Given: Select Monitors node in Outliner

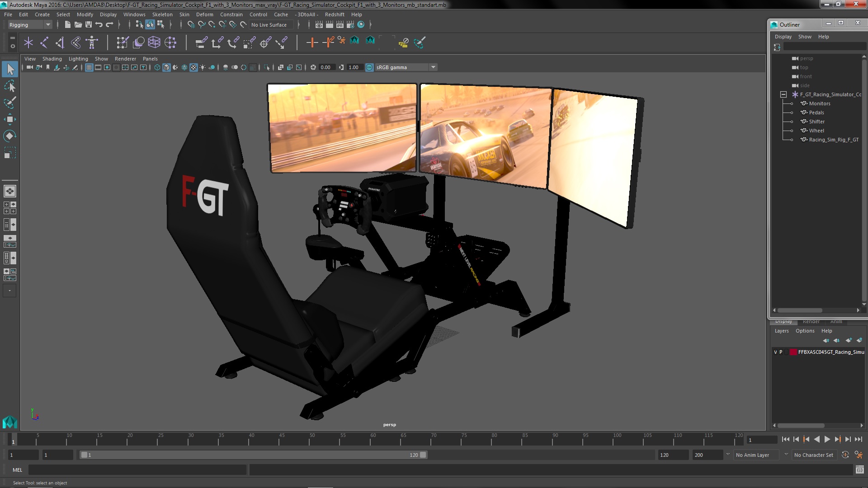Looking at the screenshot, I should click(820, 103).
